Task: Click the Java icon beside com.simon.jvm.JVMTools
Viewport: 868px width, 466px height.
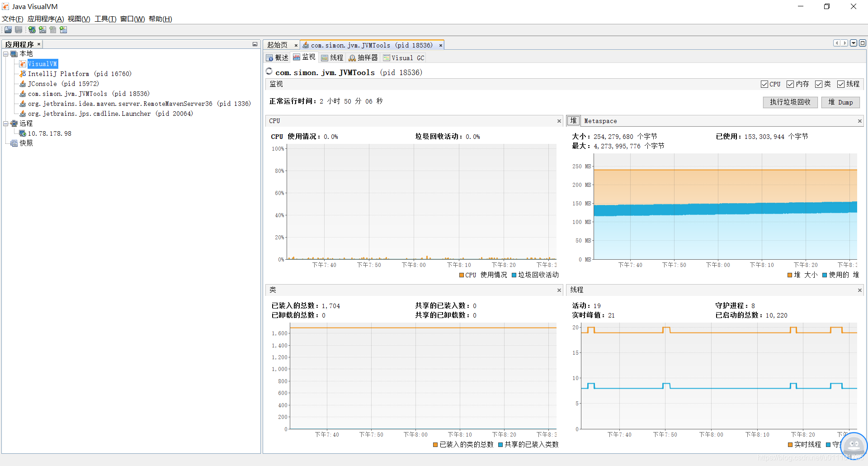Action: [x=23, y=94]
